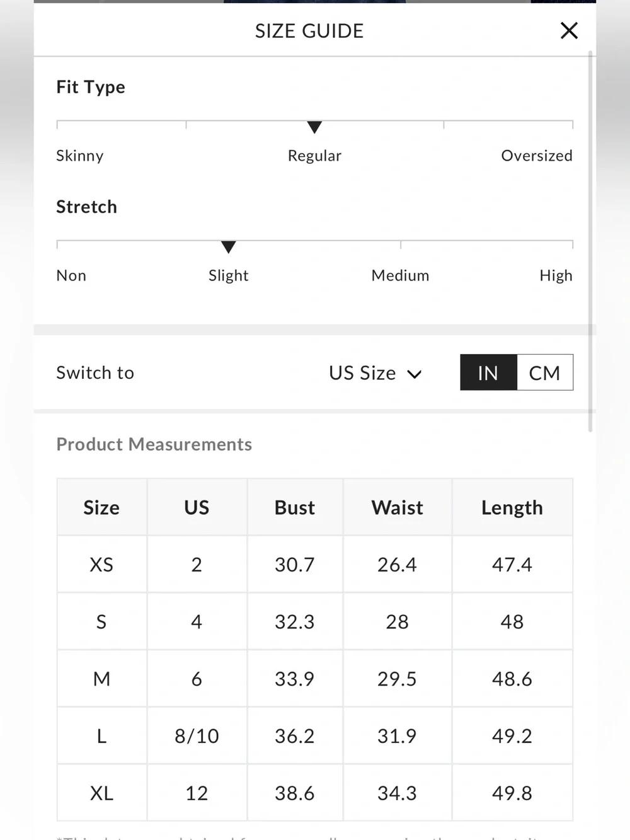
Task: Click the Waist column header
Action: tap(397, 507)
